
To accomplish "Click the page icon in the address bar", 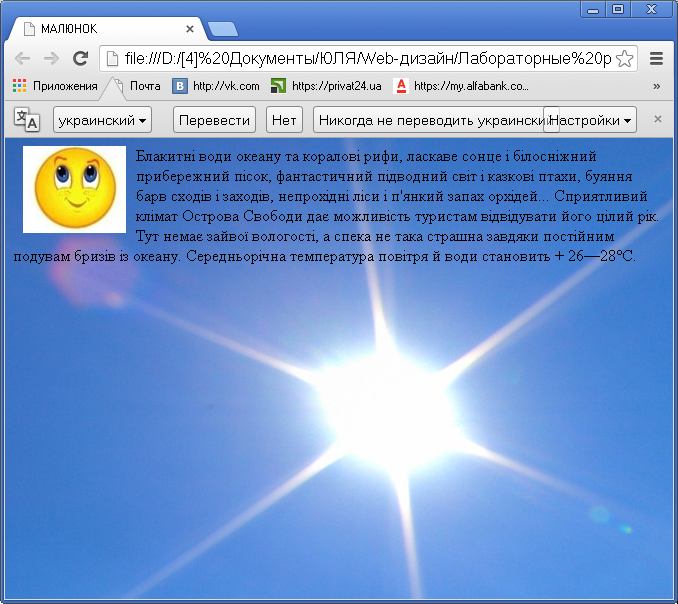I will (112, 58).
